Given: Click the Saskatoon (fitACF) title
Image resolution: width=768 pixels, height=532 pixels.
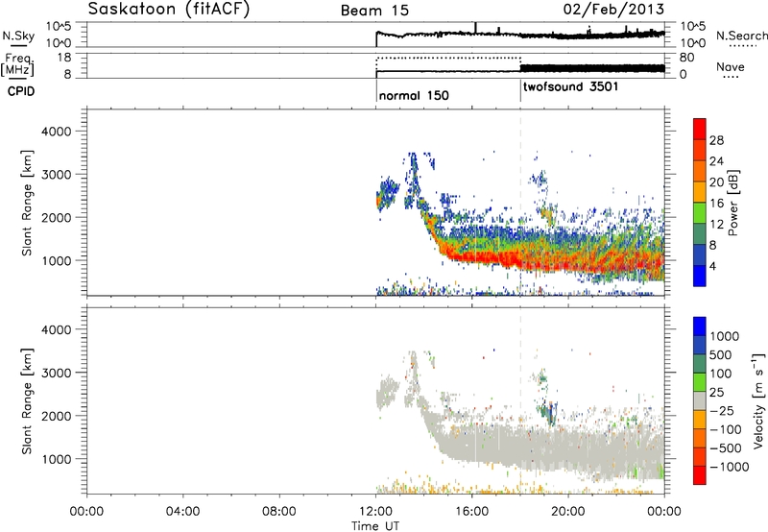Looking at the screenshot, I should point(169,10).
